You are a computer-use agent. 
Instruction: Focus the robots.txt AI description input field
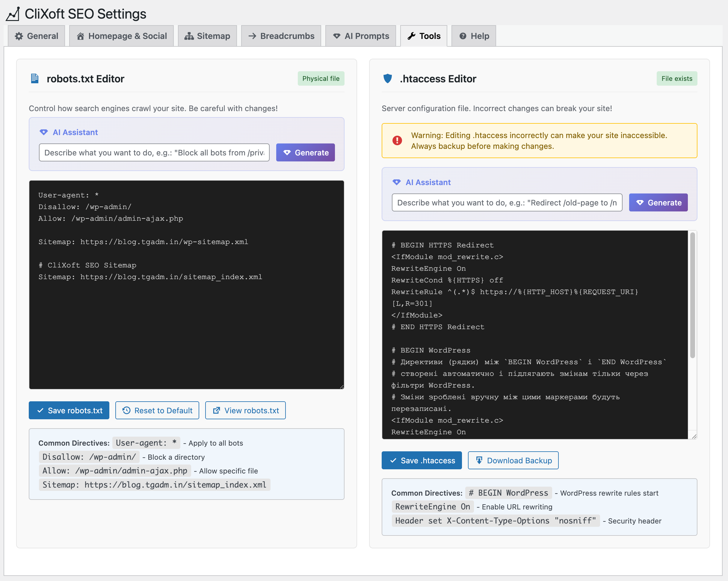click(154, 153)
